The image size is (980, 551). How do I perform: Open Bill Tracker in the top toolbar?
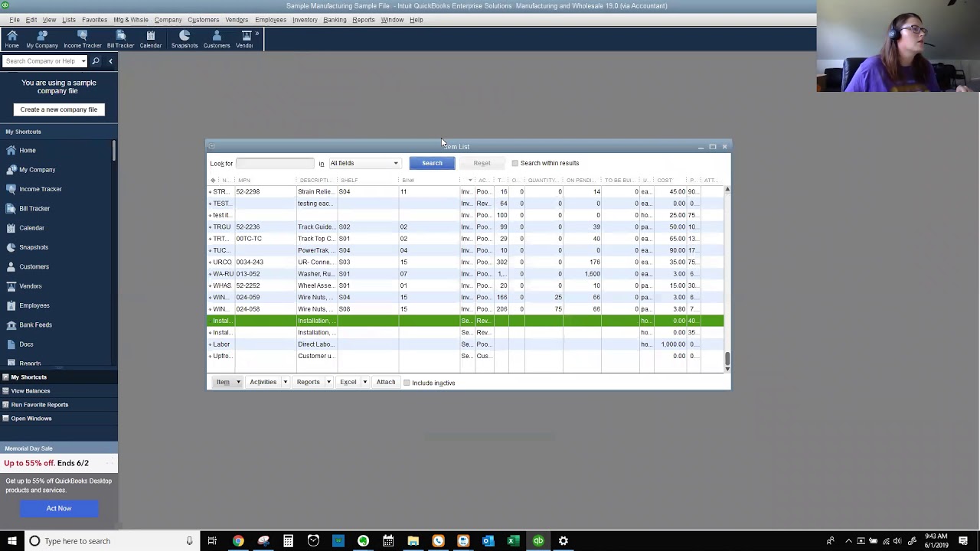coord(120,39)
